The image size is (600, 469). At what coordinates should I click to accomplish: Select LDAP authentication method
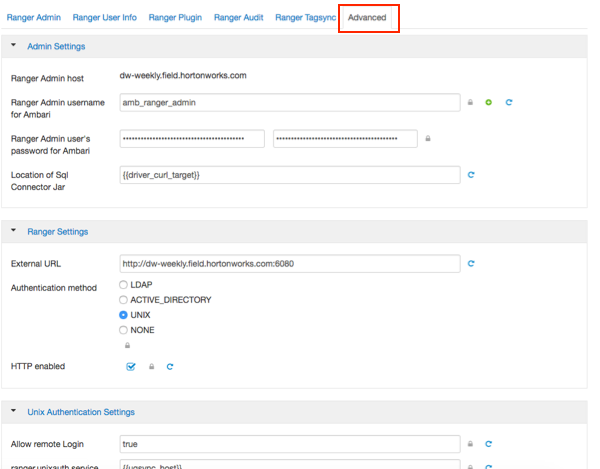(x=123, y=285)
